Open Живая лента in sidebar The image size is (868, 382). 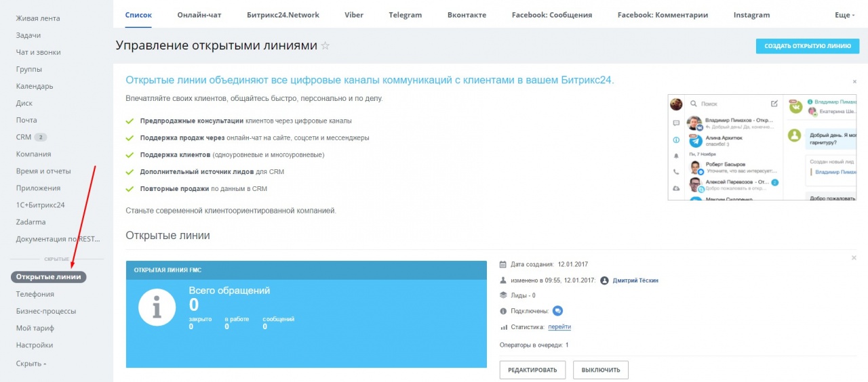pos(38,18)
